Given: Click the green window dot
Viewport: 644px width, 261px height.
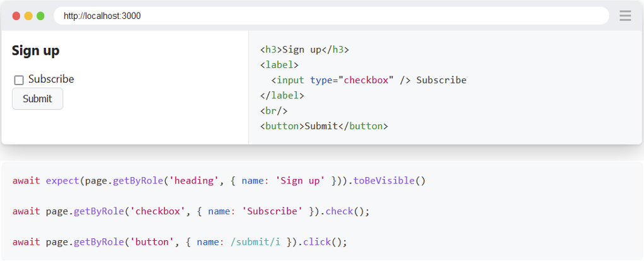Looking at the screenshot, I should (40, 16).
